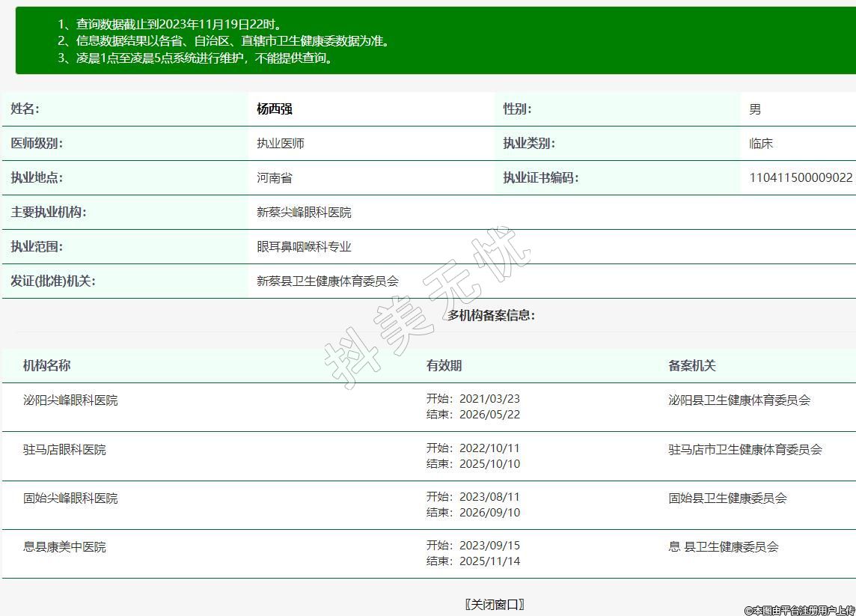Image resolution: width=856 pixels, height=616 pixels.
Task: Click the 机构名称 column header
Action: [46, 365]
